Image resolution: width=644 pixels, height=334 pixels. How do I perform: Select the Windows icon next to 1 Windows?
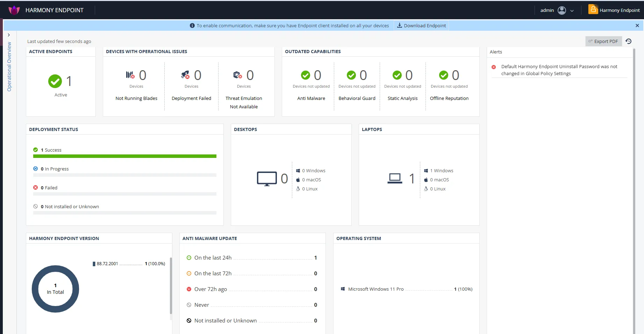click(426, 170)
